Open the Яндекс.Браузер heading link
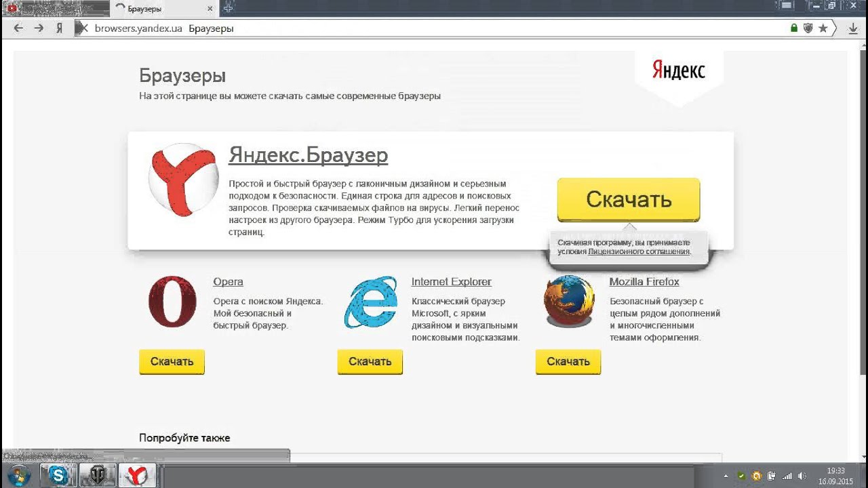Image resolution: width=868 pixels, height=488 pixels. (309, 155)
